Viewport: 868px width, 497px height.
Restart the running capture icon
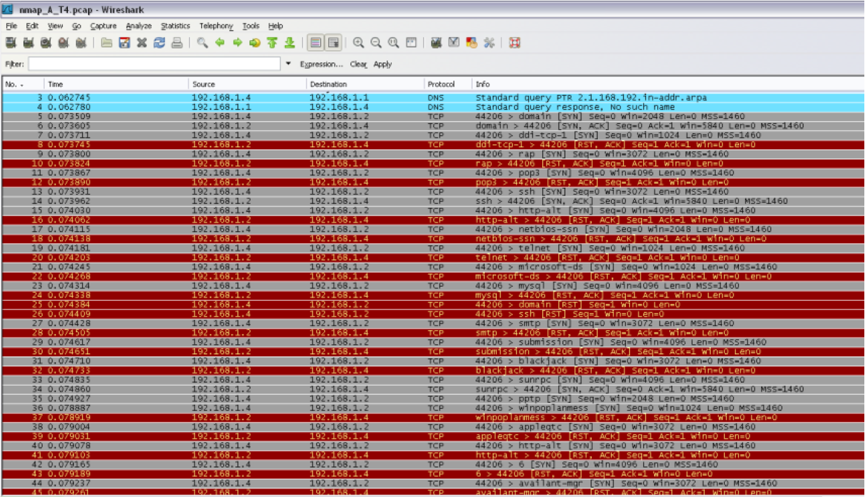point(81,43)
